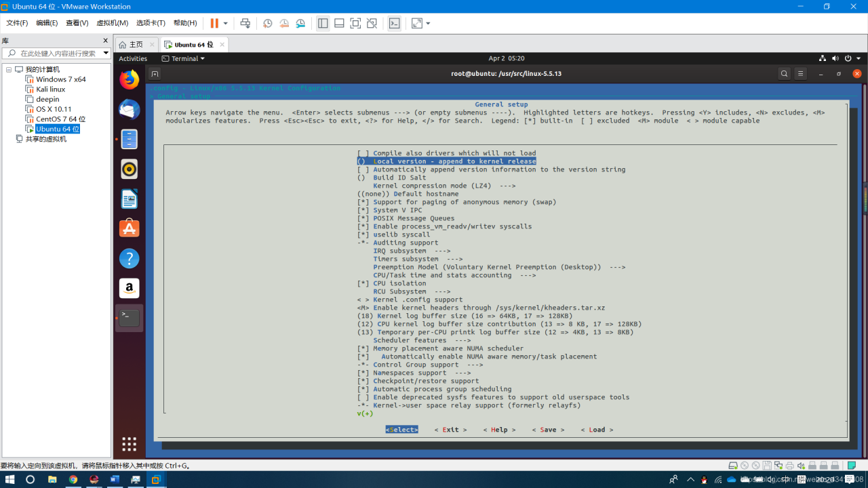The image size is (868, 488).
Task: Open Ubuntu Software from the dock
Action: coord(129,228)
